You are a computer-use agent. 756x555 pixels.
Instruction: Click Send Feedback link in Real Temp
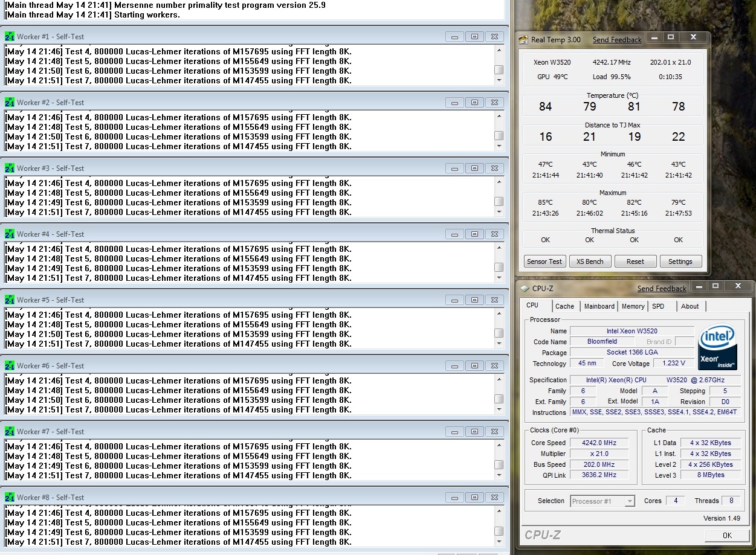pyautogui.click(x=617, y=40)
